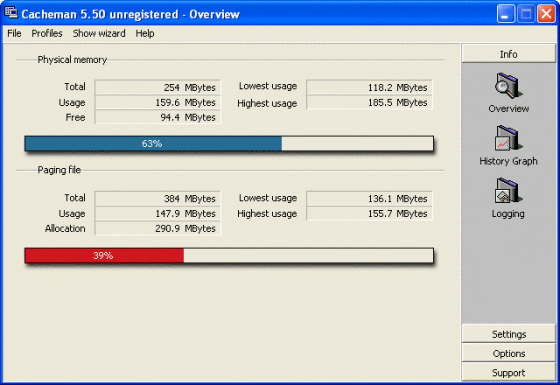
Task: Select the paging file Allocation value field
Action: pyautogui.click(x=158, y=228)
